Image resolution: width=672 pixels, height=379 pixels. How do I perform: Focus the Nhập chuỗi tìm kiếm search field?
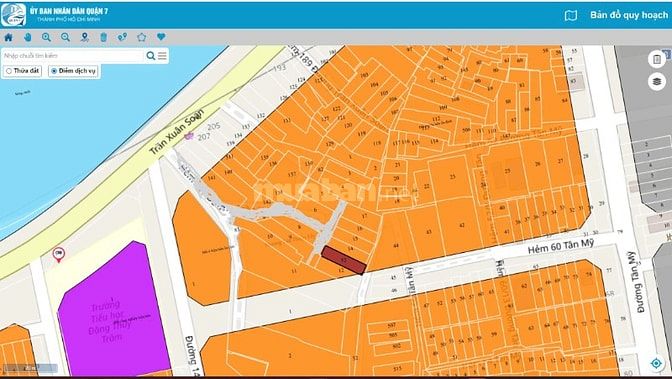coord(73,56)
